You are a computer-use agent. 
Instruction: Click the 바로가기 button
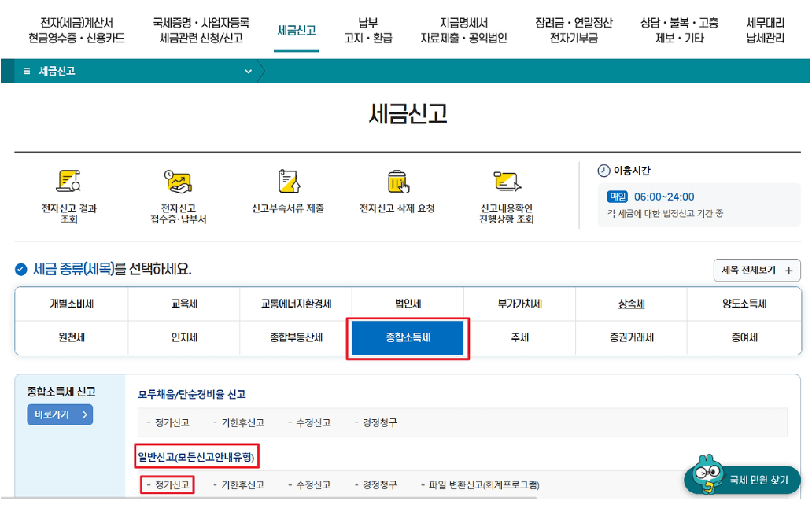pos(59,414)
